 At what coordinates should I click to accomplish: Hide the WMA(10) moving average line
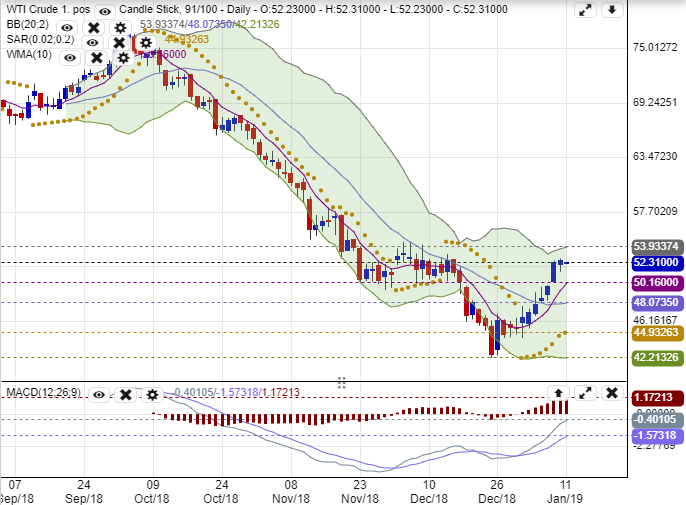tap(70, 57)
